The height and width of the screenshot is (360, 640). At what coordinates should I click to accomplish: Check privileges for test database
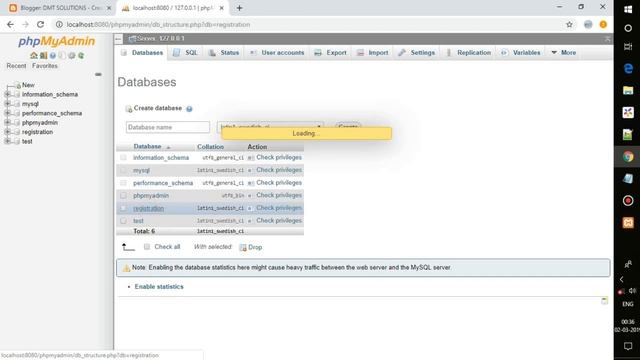click(x=279, y=221)
